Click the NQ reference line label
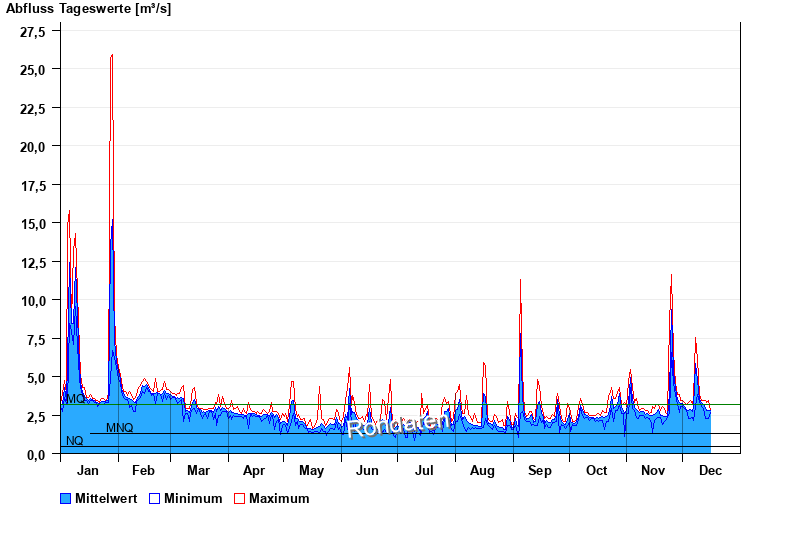Image resolution: width=800 pixels, height=550 pixels. click(74, 441)
